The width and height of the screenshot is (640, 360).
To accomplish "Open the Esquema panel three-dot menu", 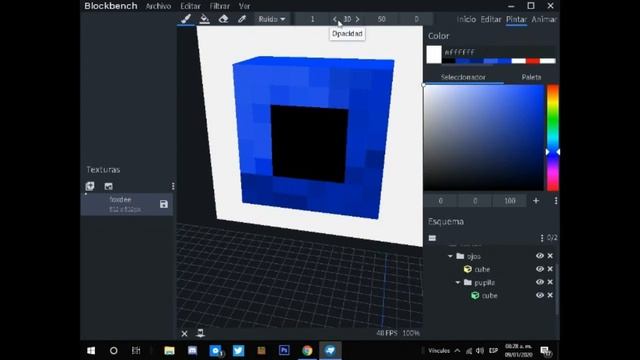I will click(x=542, y=238).
